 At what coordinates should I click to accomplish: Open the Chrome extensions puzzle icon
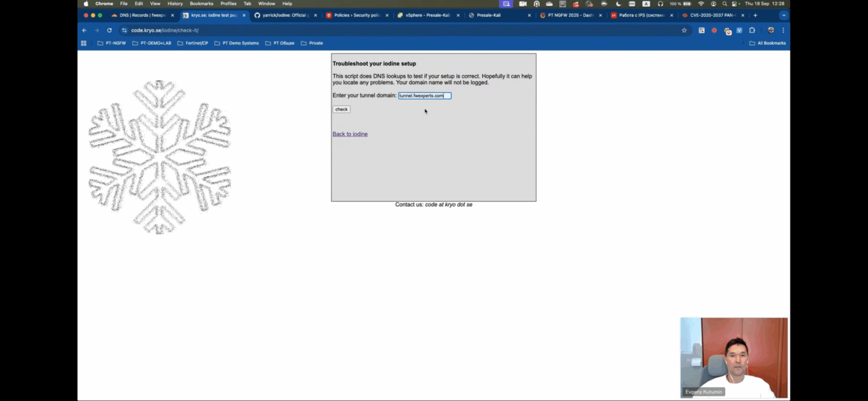pyautogui.click(x=752, y=30)
